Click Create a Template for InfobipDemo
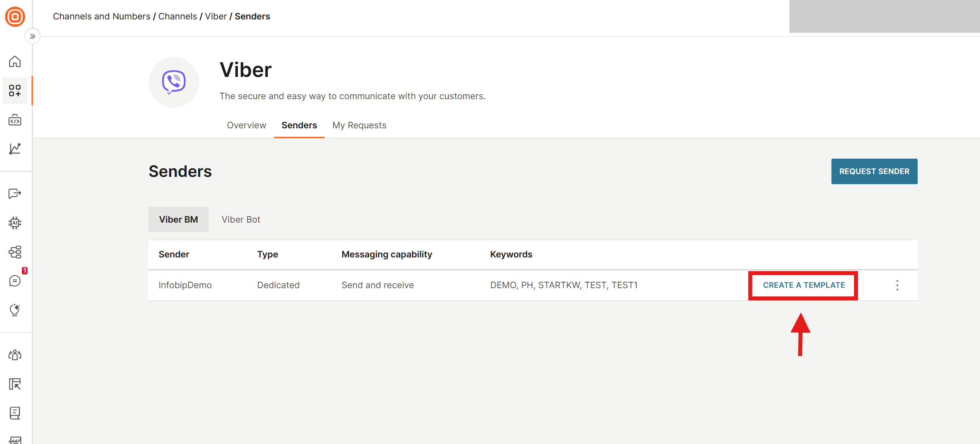This screenshot has width=980, height=444. 804,285
